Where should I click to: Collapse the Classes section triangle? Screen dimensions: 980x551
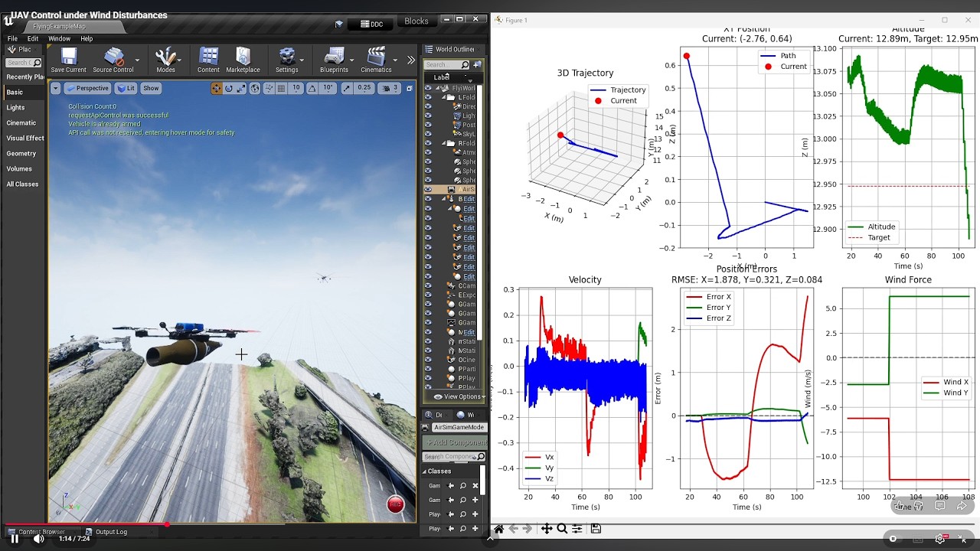coord(424,471)
